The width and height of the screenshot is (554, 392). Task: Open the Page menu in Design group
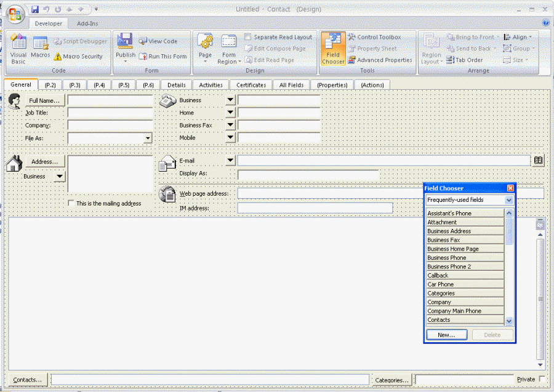click(x=205, y=48)
